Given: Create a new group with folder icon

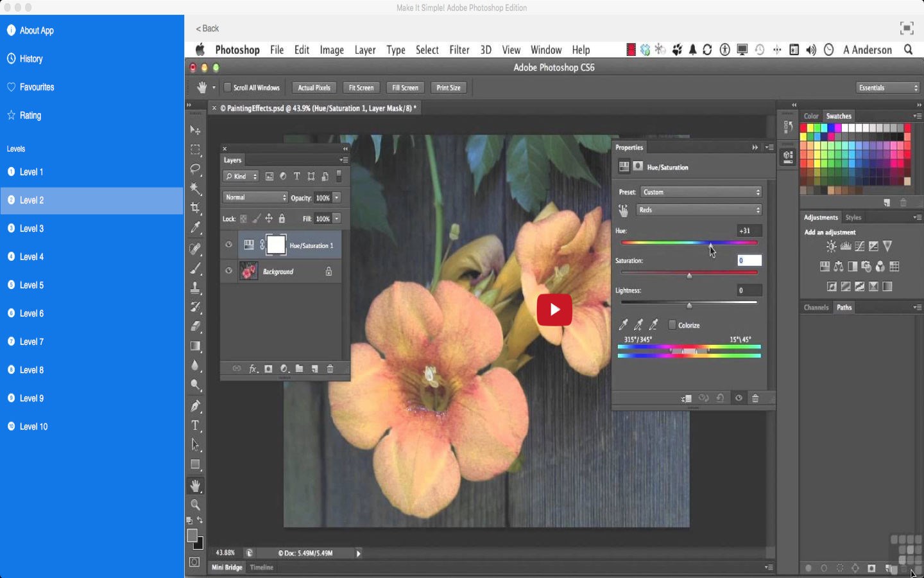Looking at the screenshot, I should coord(299,369).
